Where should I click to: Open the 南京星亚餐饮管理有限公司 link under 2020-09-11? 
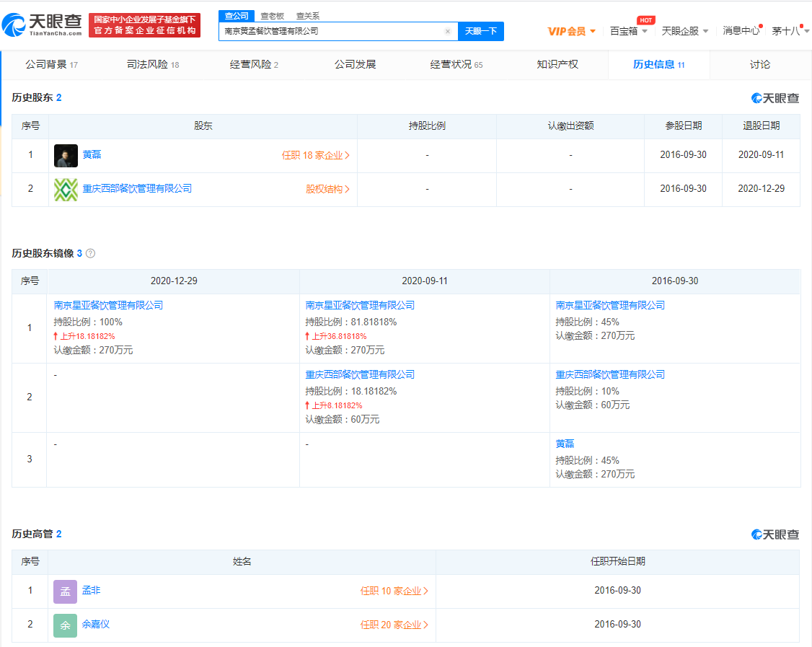tap(360, 305)
